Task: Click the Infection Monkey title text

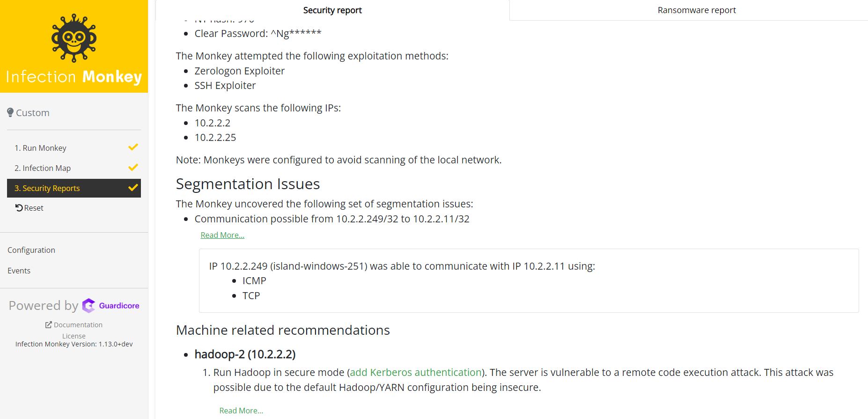Action: [74, 77]
